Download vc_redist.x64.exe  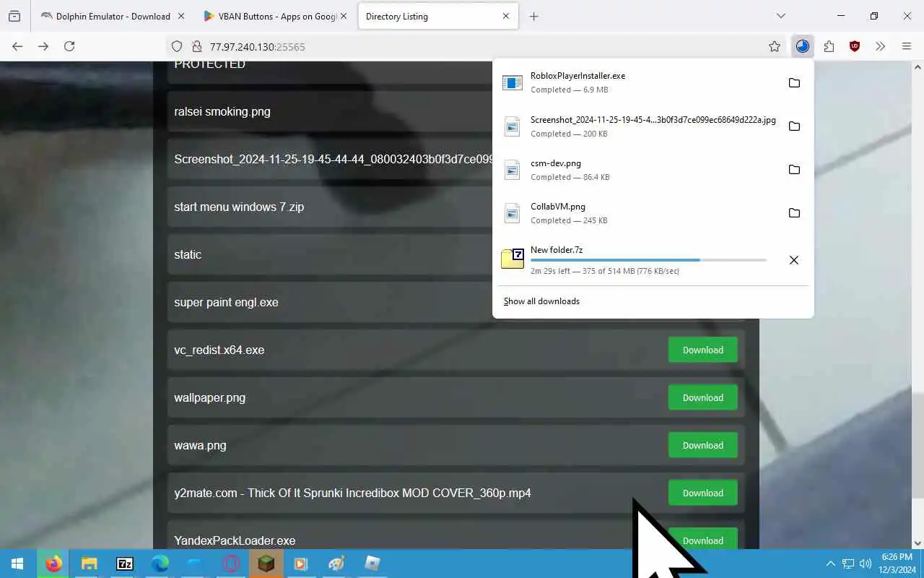[703, 350]
